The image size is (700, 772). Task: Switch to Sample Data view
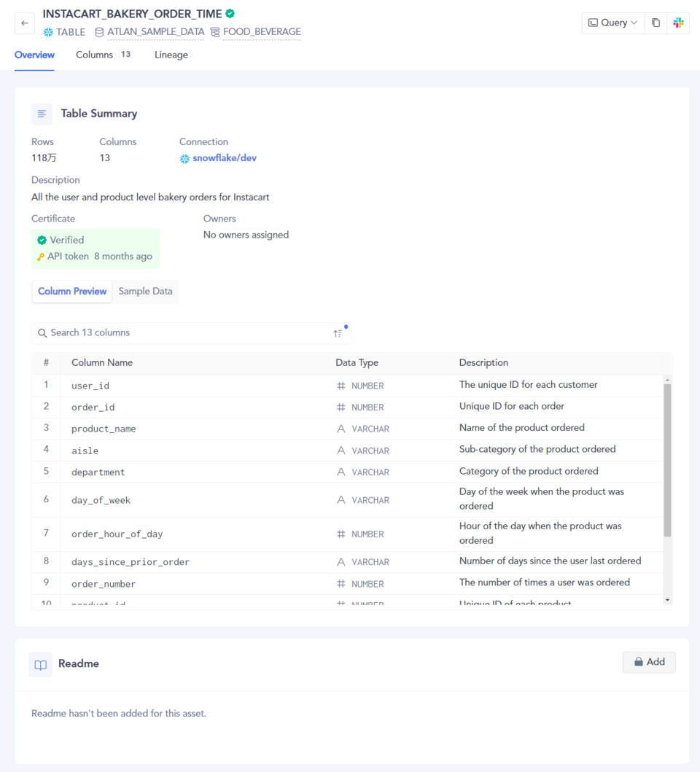pos(145,291)
